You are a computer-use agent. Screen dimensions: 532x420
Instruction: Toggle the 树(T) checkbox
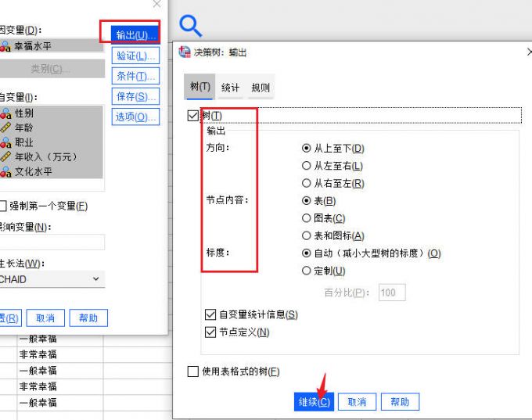pyautogui.click(x=193, y=115)
